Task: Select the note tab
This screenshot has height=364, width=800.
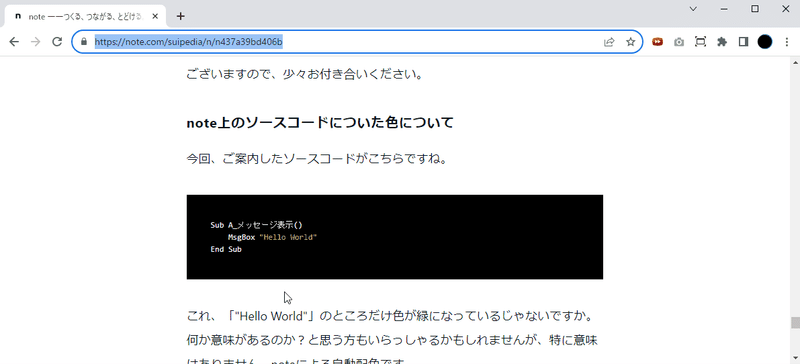Action: click(85, 16)
